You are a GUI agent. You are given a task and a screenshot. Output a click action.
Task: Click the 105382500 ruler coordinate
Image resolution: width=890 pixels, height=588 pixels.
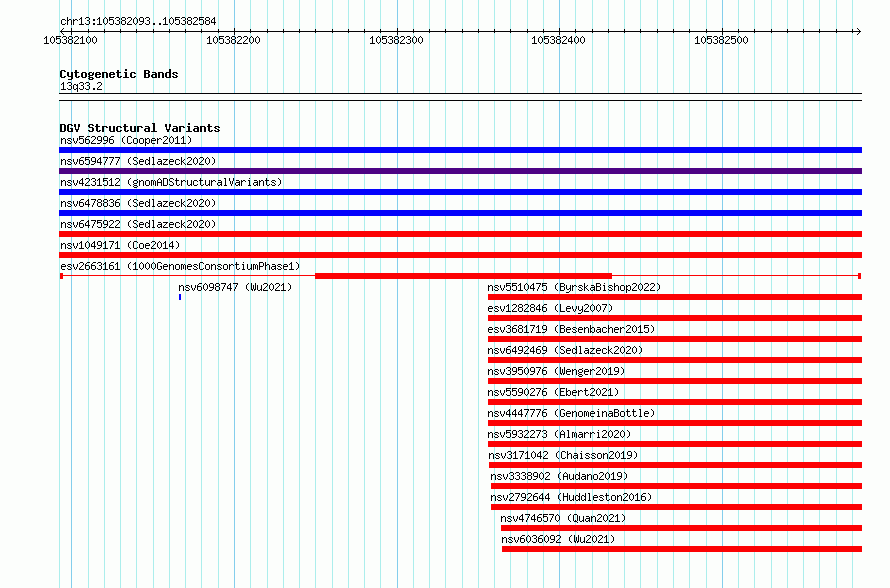(x=721, y=40)
